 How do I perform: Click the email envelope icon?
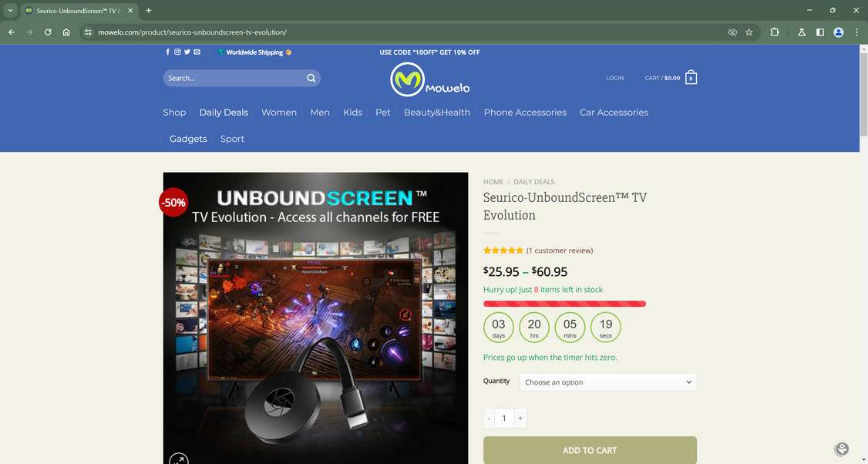[x=196, y=52]
